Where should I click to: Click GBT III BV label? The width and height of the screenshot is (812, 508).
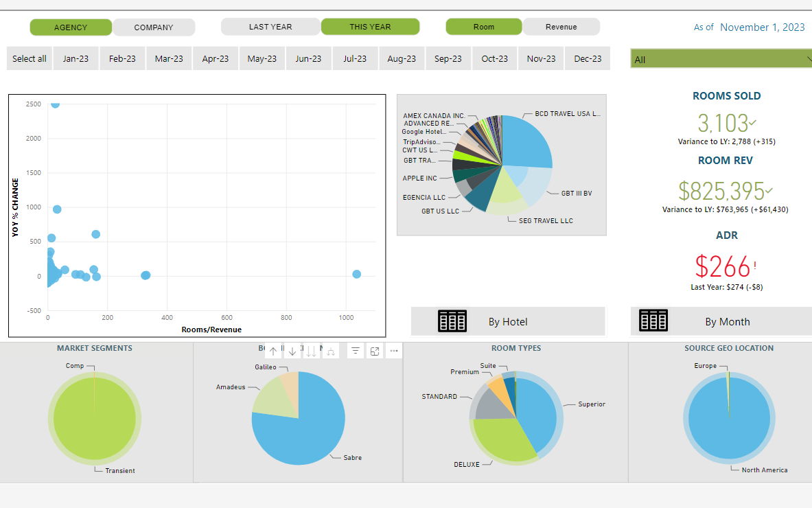[577, 193]
